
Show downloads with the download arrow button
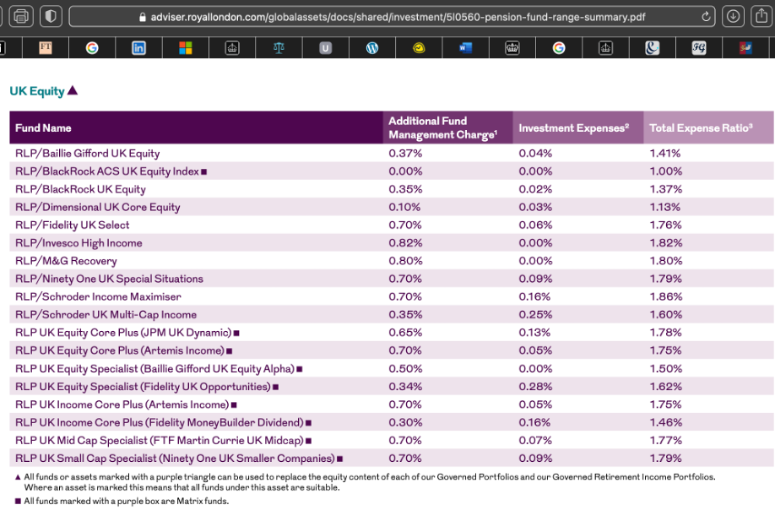tap(733, 16)
